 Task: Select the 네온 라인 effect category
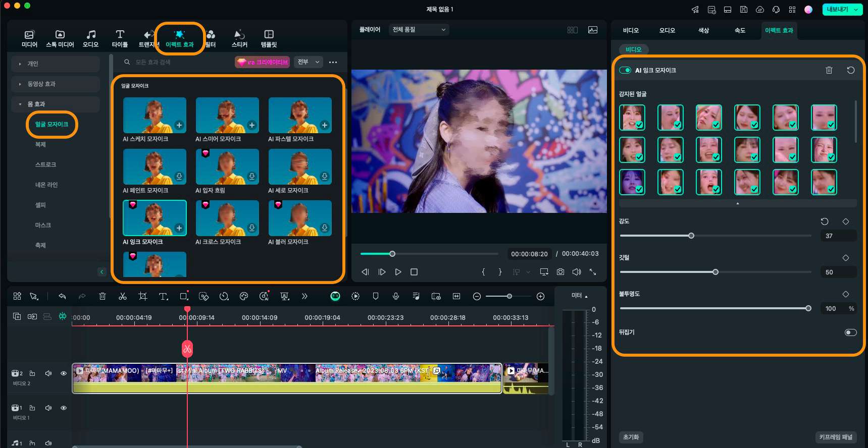(46, 185)
